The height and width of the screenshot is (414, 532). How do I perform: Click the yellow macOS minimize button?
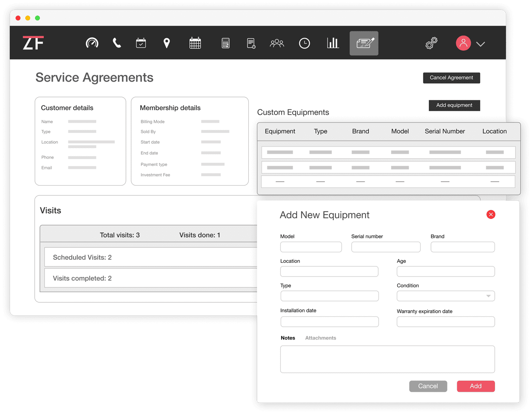point(28,18)
